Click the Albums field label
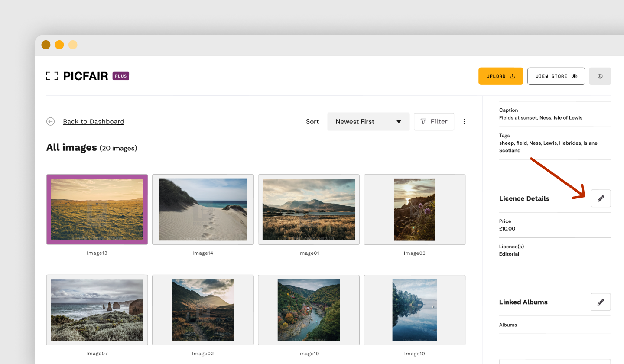Screen dimensions: 624x364 point(508,325)
